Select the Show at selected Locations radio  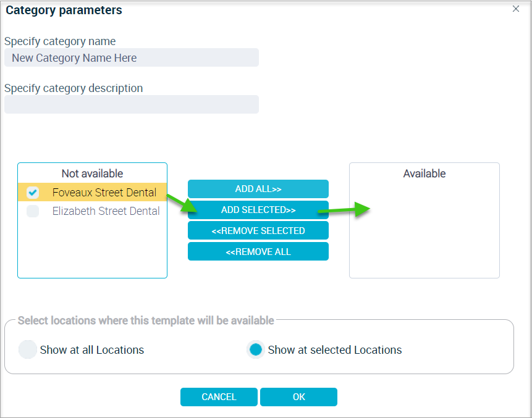coord(255,349)
